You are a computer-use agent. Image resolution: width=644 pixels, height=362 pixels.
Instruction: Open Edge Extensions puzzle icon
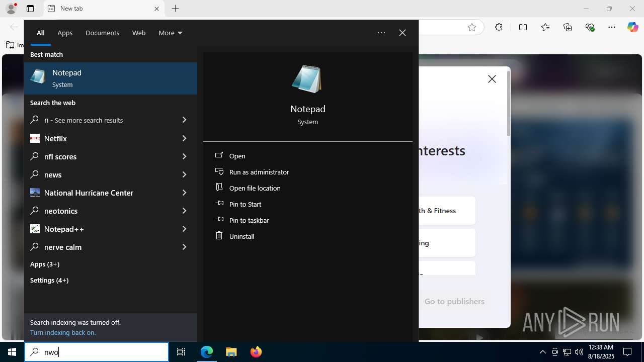(x=499, y=28)
